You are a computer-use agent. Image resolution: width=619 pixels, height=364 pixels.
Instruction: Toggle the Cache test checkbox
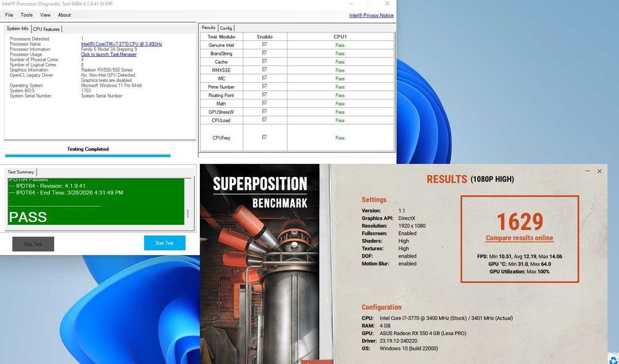click(x=264, y=61)
